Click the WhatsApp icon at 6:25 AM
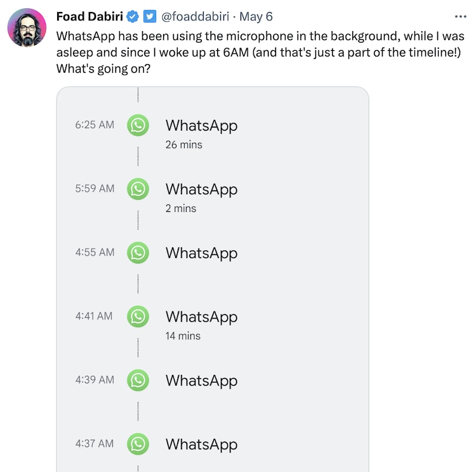The image size is (476, 472). [x=138, y=125]
